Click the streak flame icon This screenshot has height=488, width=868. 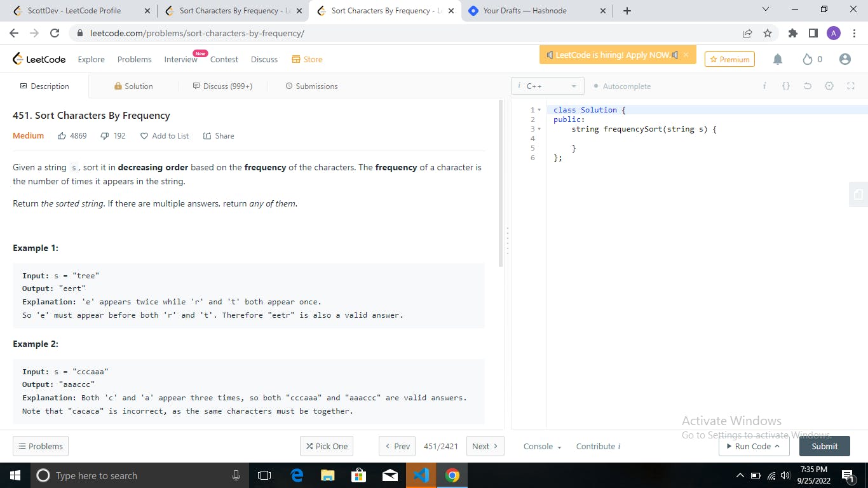(x=808, y=59)
